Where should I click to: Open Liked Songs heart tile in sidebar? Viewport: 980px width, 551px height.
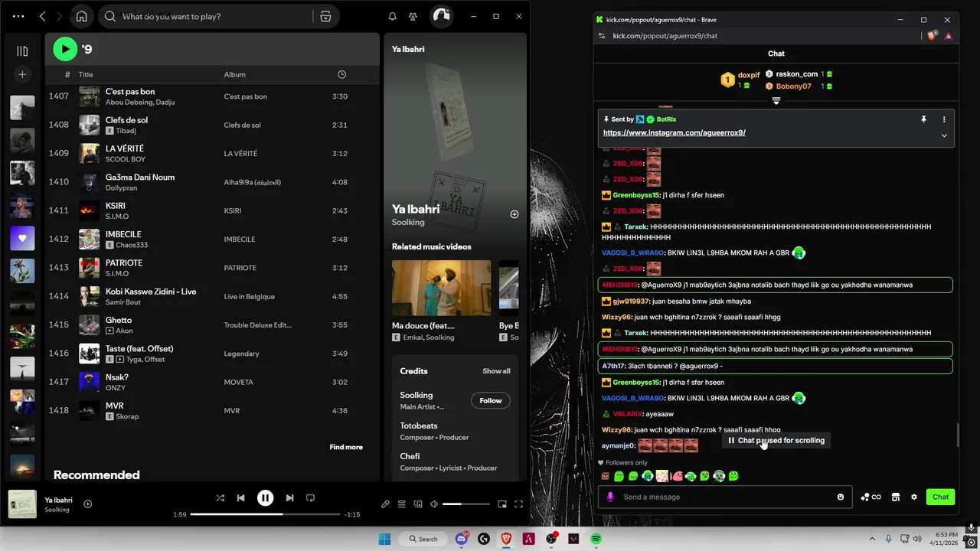22,238
